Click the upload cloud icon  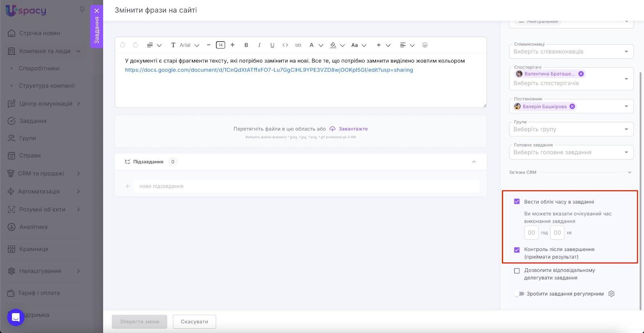click(332, 129)
